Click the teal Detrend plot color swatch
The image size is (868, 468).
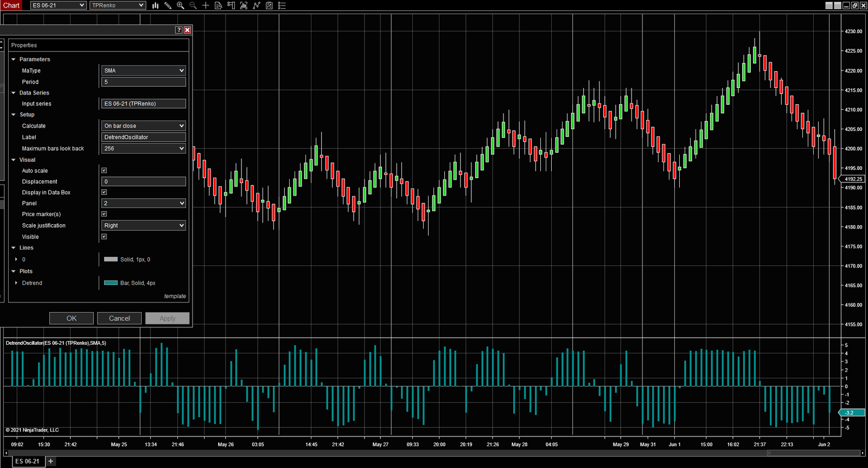111,283
